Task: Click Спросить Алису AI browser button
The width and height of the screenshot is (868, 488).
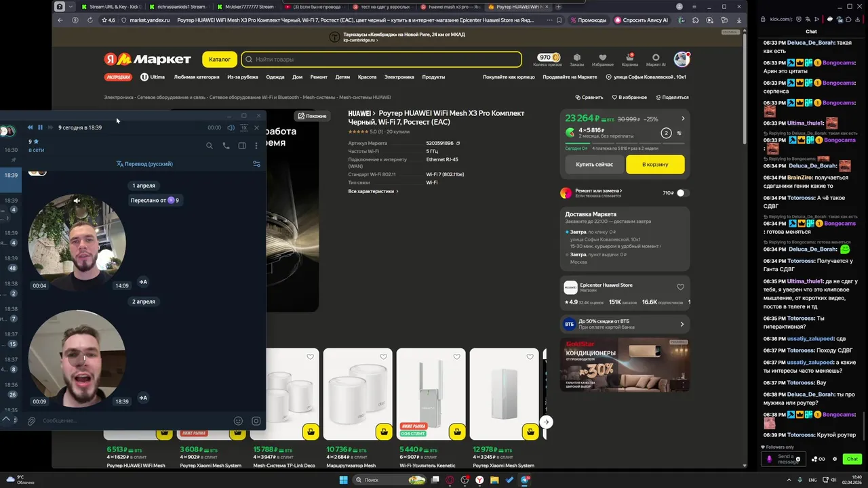Action: click(642, 20)
